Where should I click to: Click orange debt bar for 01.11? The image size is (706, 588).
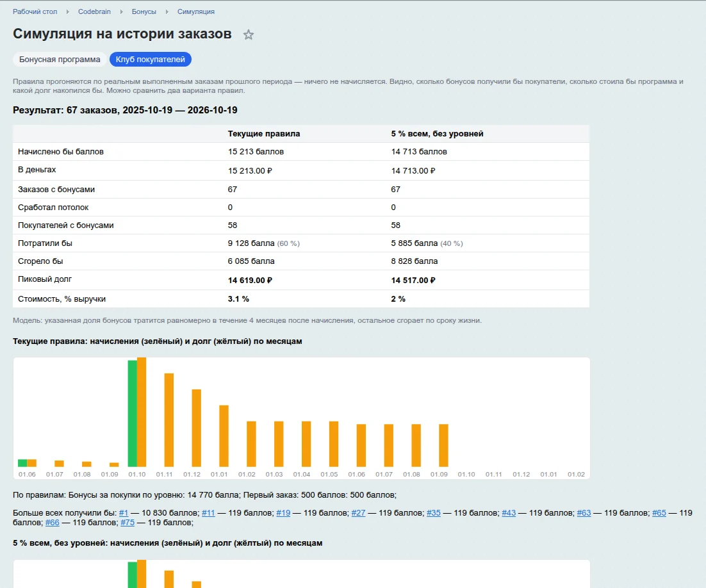(169, 420)
